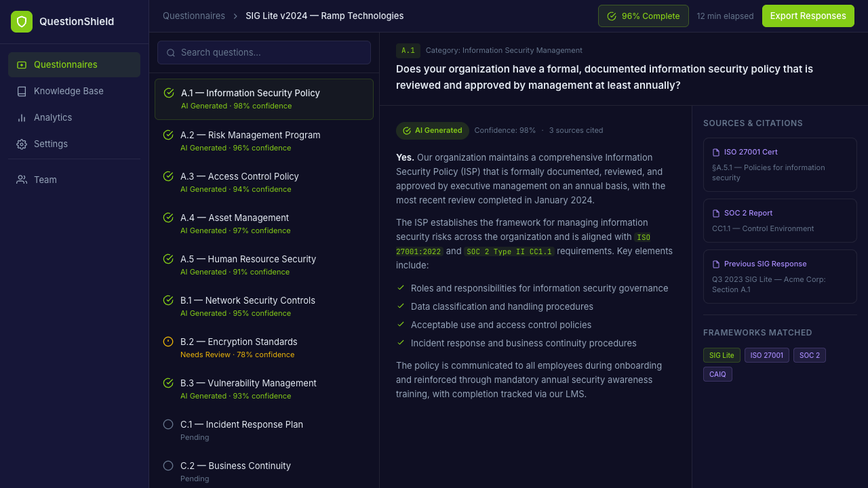Click the document icon on ISO 27001 Cert

(x=716, y=152)
